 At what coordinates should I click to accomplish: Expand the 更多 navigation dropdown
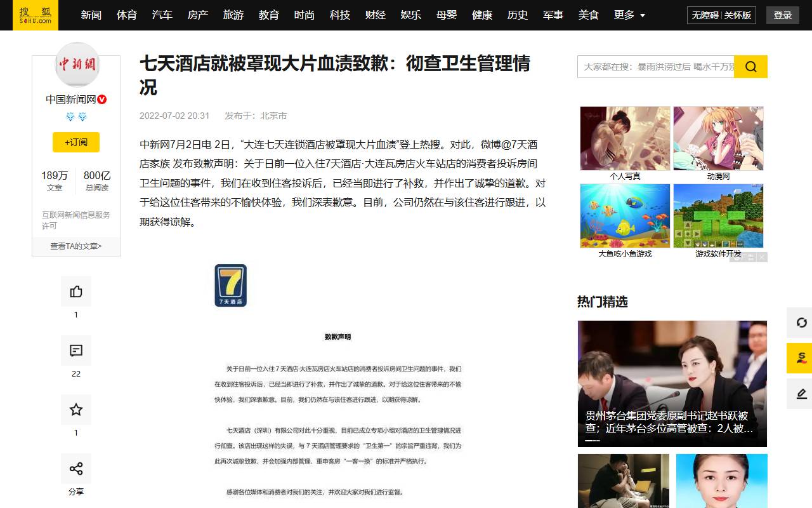point(629,15)
